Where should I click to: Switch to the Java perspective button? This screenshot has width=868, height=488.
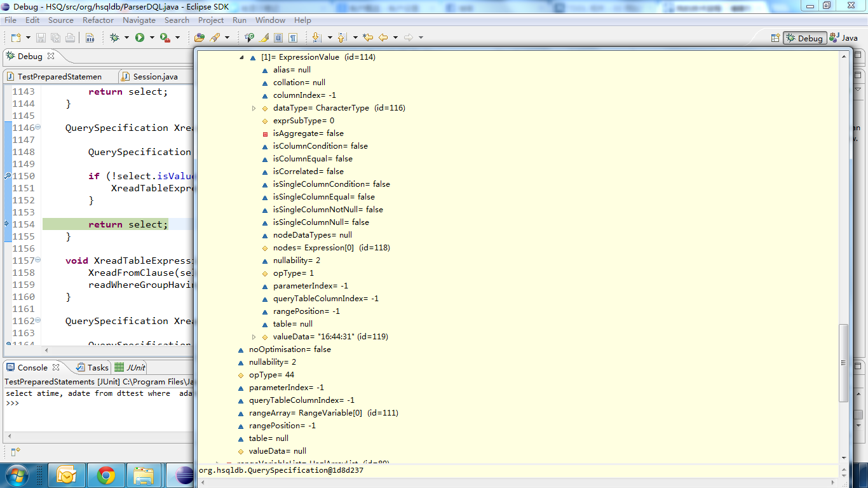843,38
